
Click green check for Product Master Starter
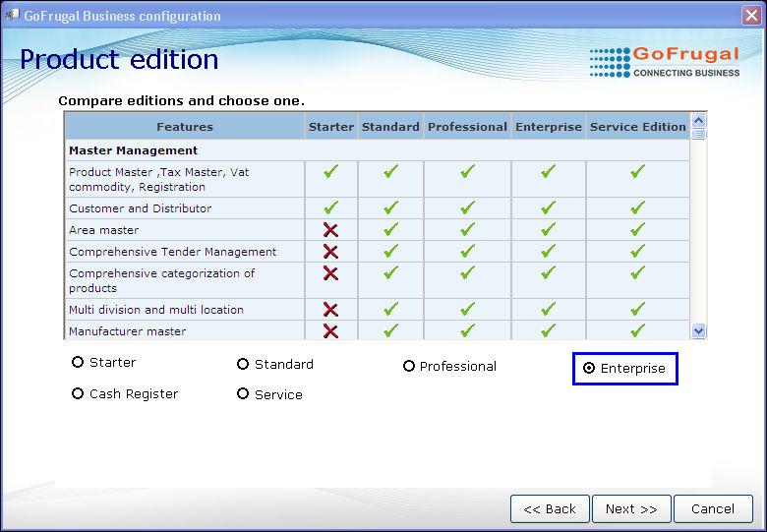(x=330, y=171)
